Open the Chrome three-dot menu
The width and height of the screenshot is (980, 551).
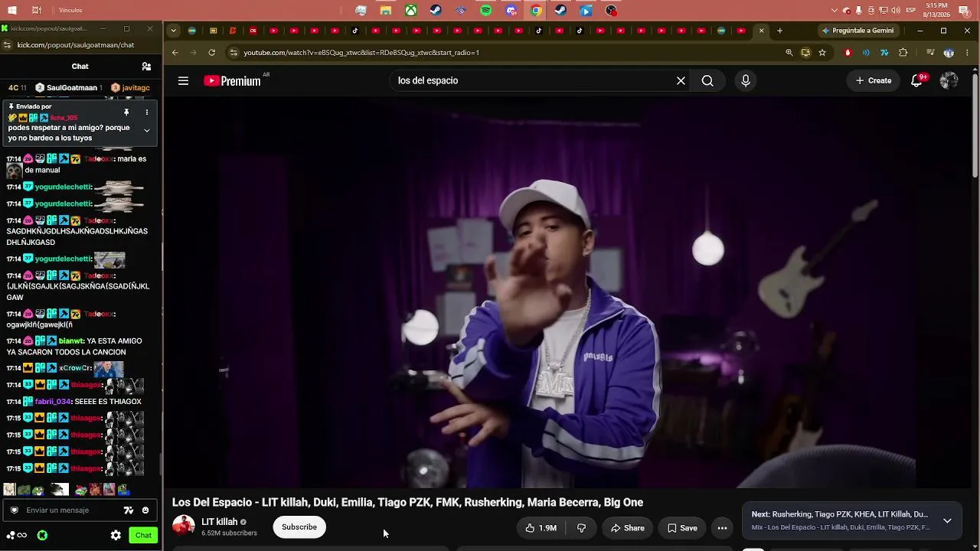(967, 53)
